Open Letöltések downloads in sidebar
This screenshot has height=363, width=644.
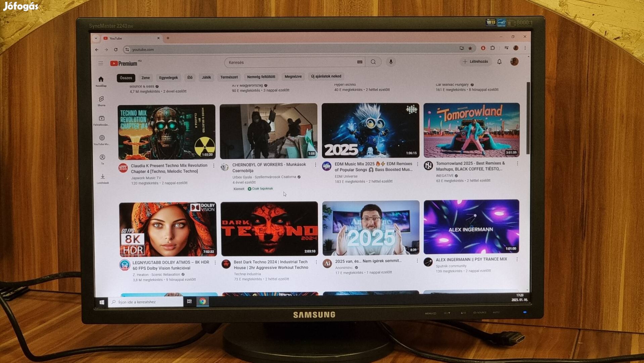pyautogui.click(x=103, y=178)
